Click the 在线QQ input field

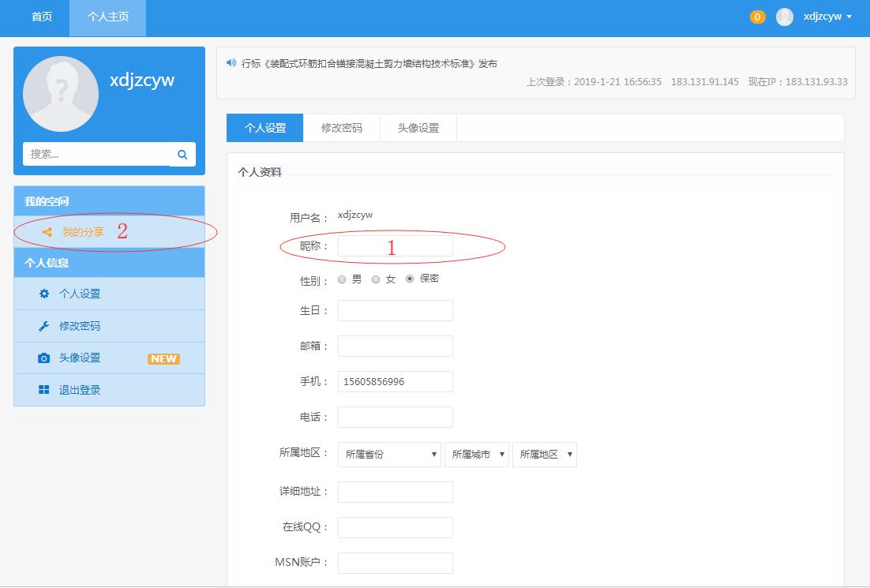click(x=395, y=527)
